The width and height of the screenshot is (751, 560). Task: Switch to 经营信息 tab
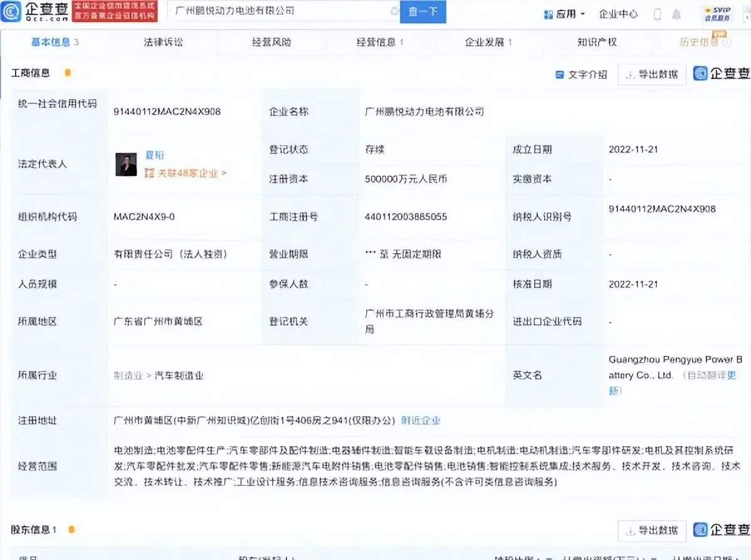[380, 42]
